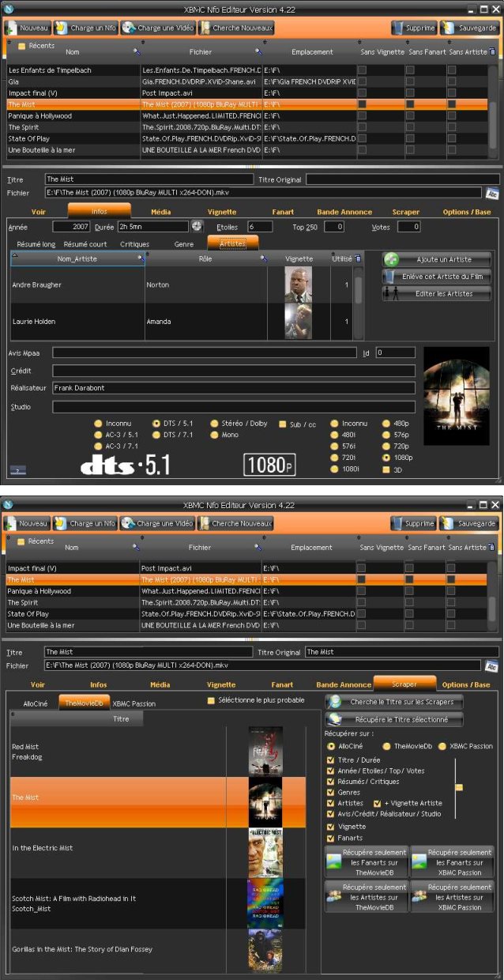Click Récupère seulement les Fanarts sur XBMC Passion

[x=452, y=862]
